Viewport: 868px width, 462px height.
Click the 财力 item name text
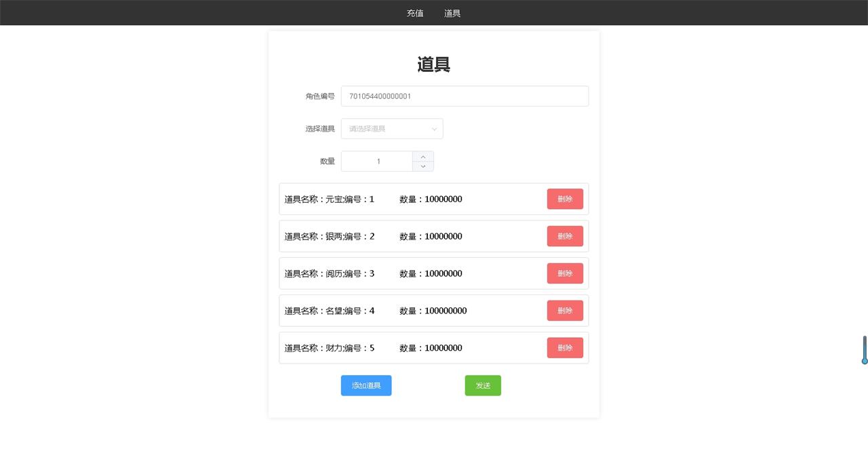pos(334,348)
